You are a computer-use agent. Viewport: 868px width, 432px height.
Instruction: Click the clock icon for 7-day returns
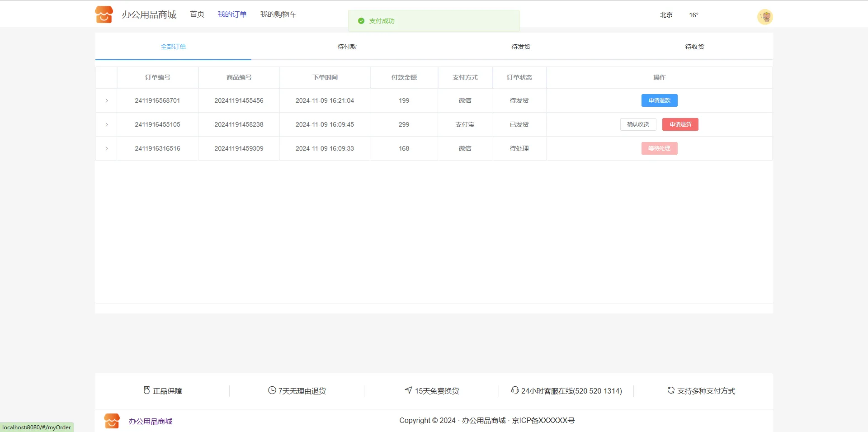pyautogui.click(x=272, y=390)
